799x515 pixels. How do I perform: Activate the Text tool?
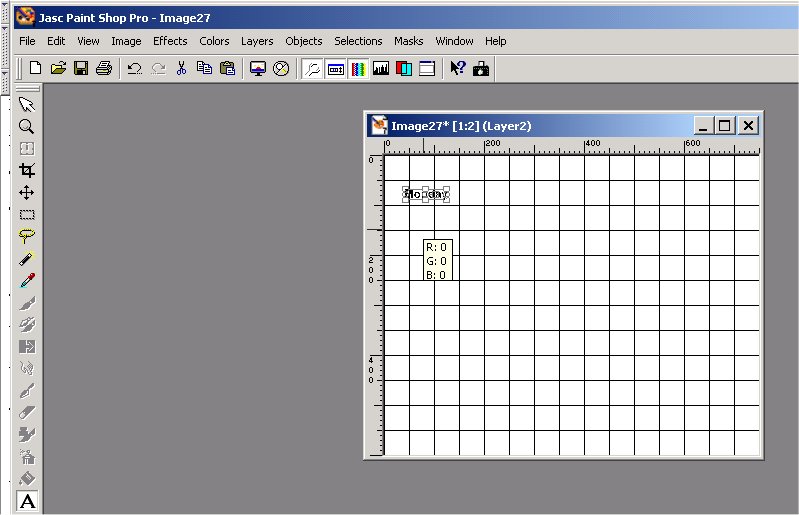point(27,501)
